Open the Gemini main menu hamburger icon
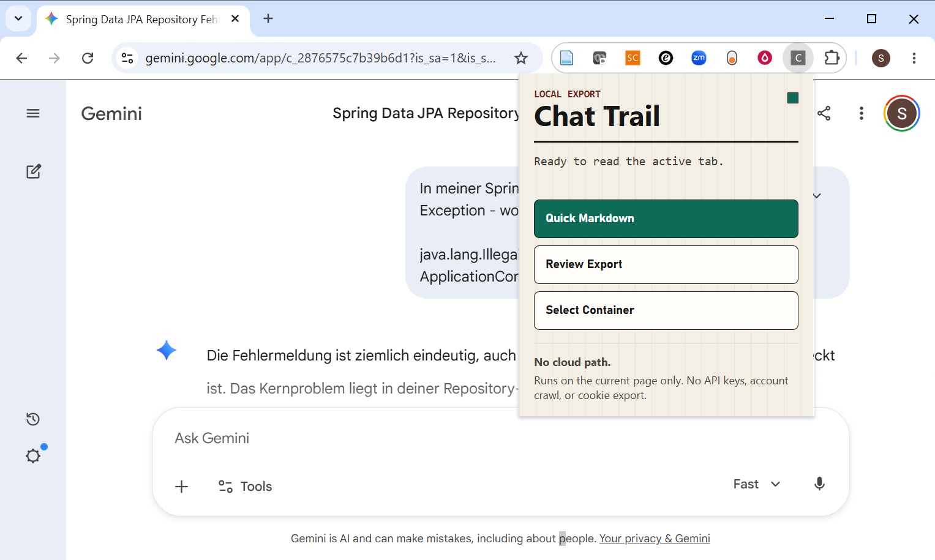 (33, 113)
